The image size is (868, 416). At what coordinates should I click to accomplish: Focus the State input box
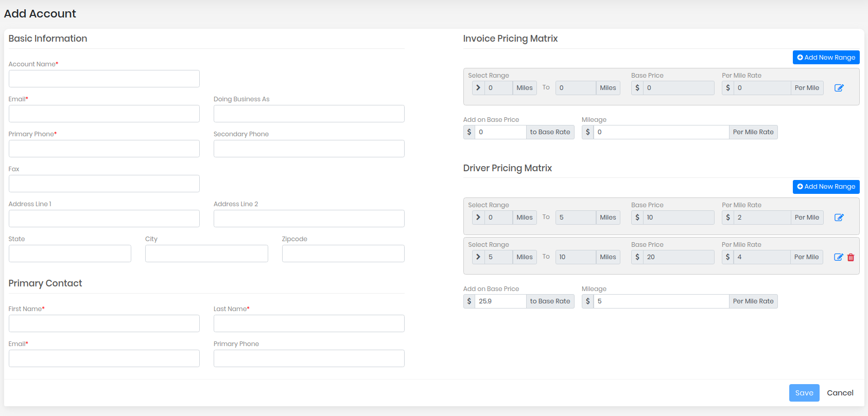(70, 254)
